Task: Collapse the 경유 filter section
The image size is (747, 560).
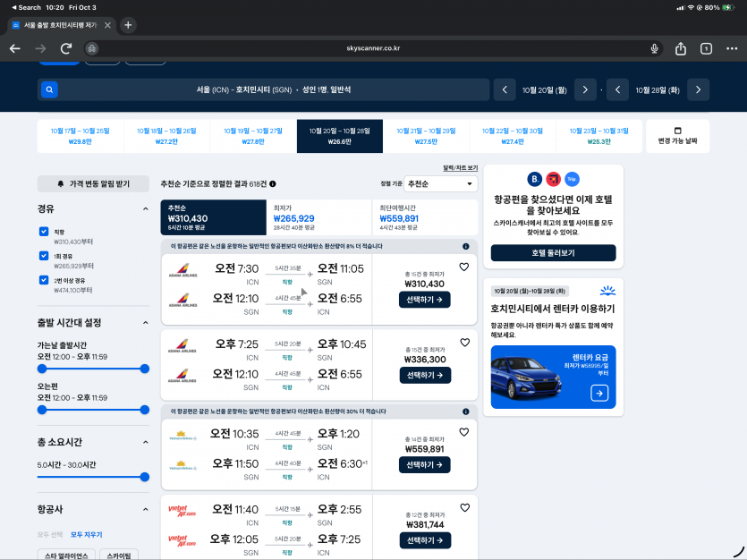Action: click(146, 209)
